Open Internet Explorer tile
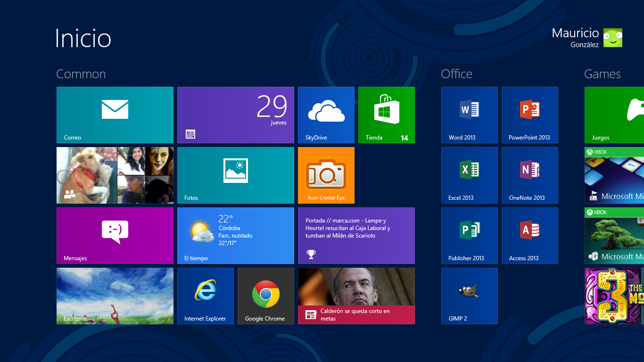This screenshot has width=644, height=362. point(205,296)
